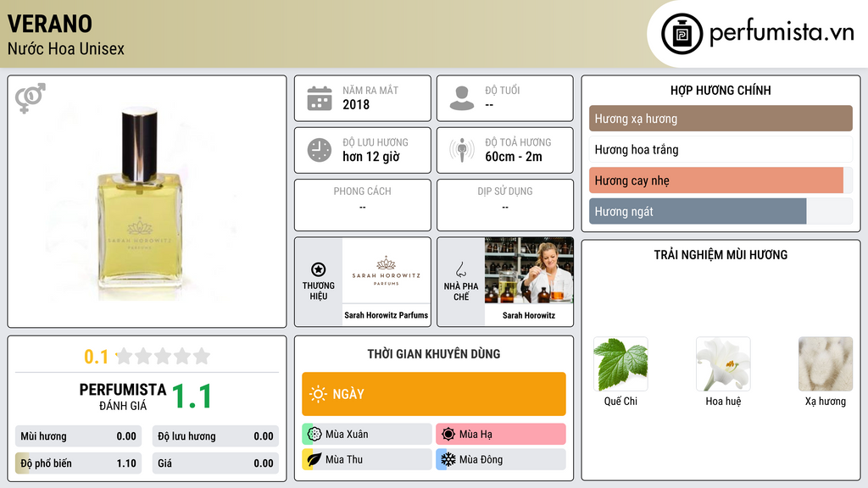
Task: Click the hơn 12 giờ longevity value
Action: point(371,157)
